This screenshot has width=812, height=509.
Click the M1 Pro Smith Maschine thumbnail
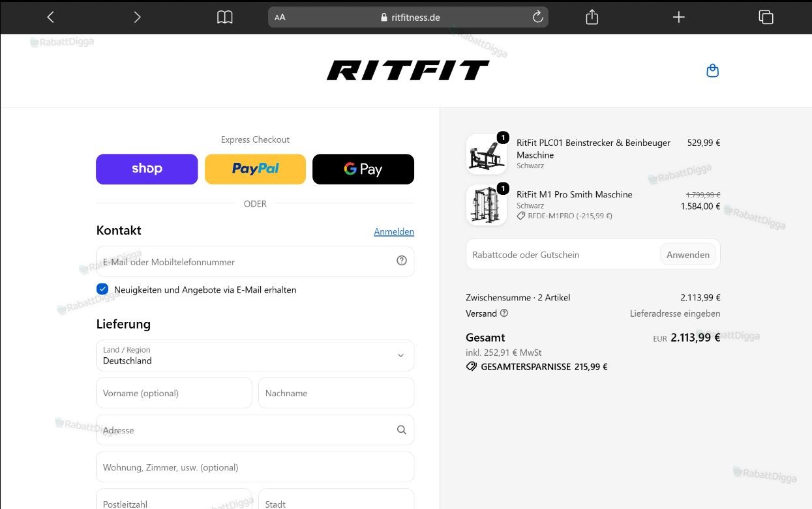pyautogui.click(x=487, y=205)
